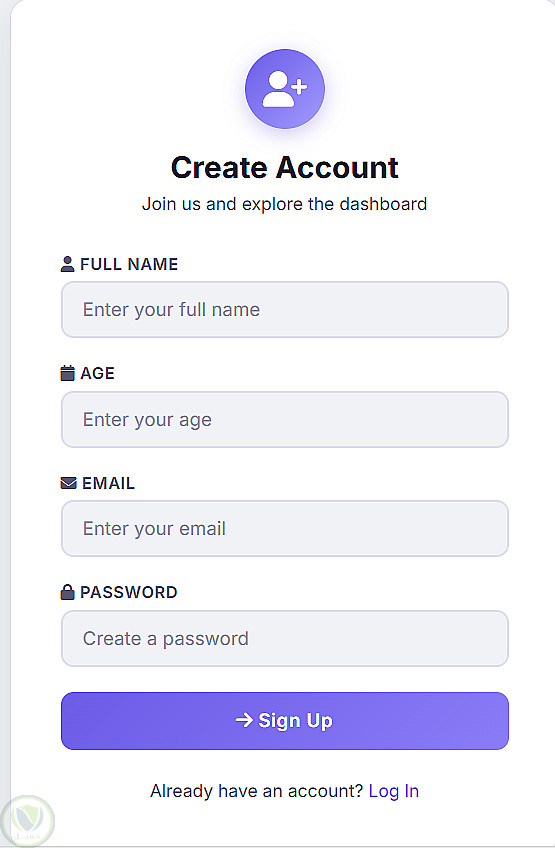
Task: Click the Create Account heading
Action: click(x=285, y=167)
